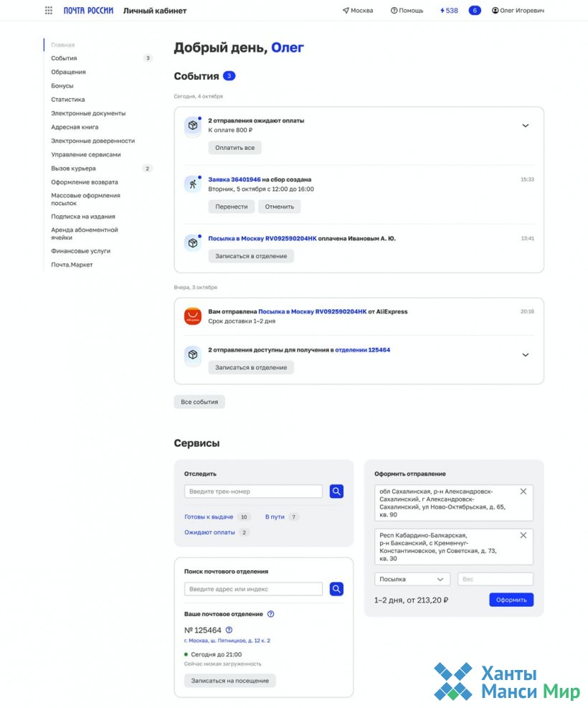The height and width of the screenshot is (708, 588).
Task: Open the 'Заявка 36401946' link
Action: tap(234, 179)
